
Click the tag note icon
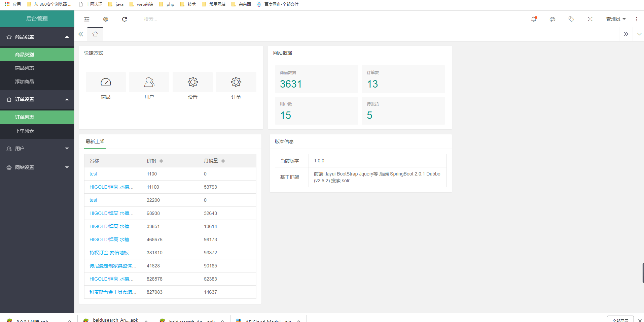(x=571, y=19)
